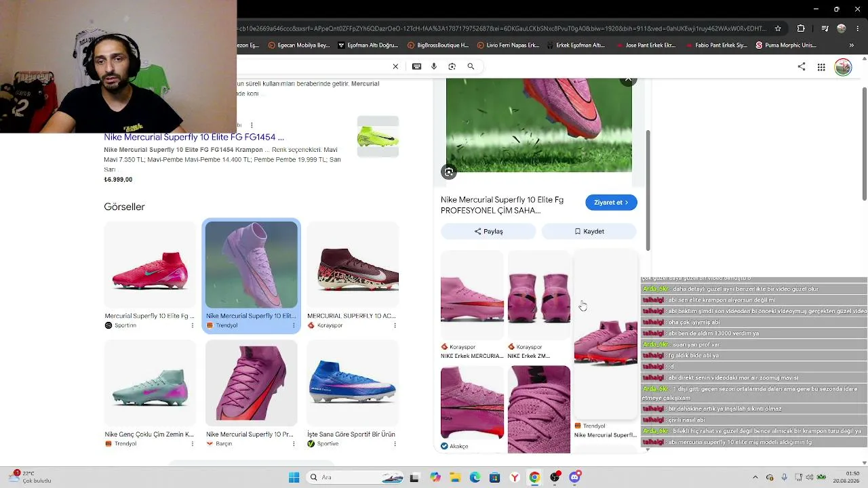This screenshot has width=868, height=488.
Task: Open File Explorer from the taskbar
Action: point(455,477)
